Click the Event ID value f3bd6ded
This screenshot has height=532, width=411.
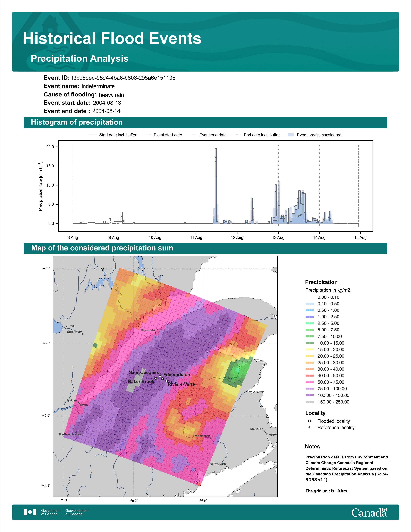[x=123, y=78]
